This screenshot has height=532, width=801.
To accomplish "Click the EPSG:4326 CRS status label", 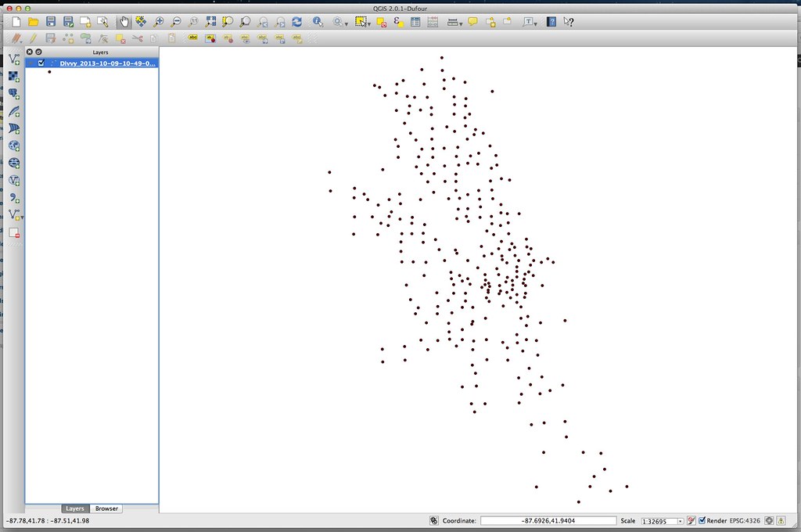I will (745, 521).
